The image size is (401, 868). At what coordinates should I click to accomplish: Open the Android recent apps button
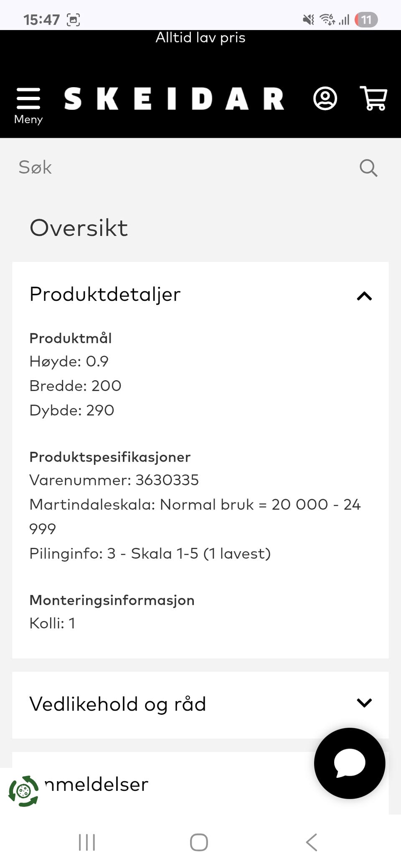[x=87, y=842]
